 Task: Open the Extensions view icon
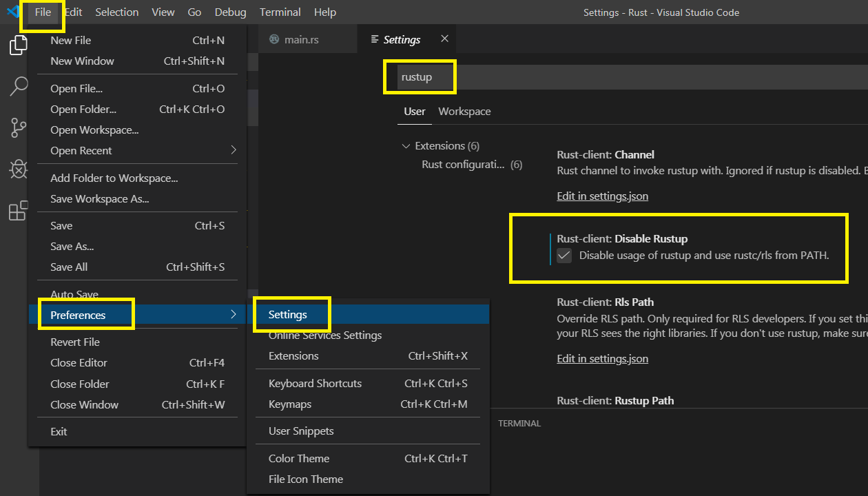point(18,211)
